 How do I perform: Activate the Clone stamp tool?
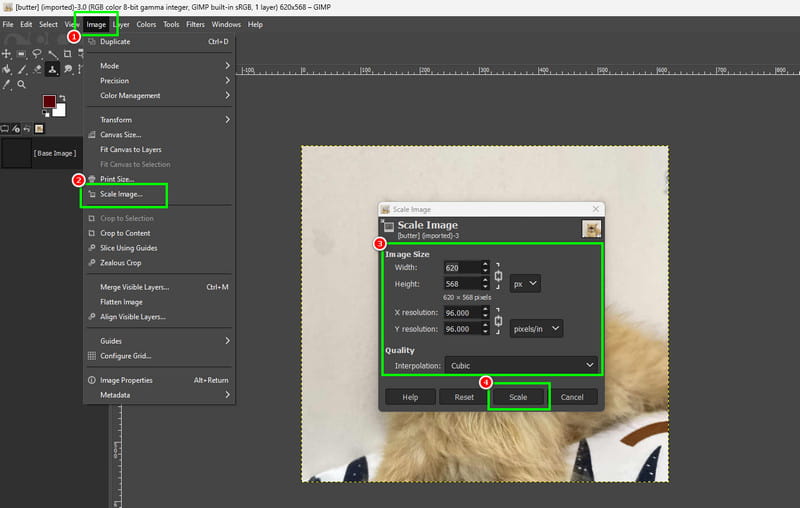coord(52,69)
